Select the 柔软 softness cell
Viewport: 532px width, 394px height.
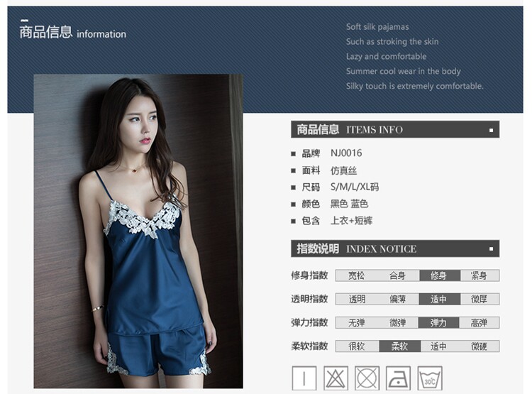(399, 346)
